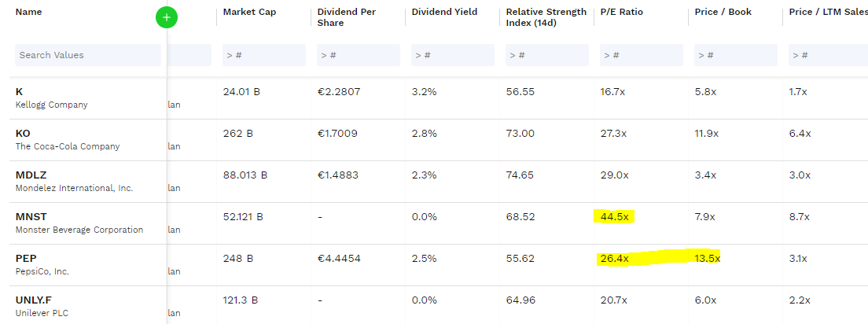The height and width of the screenshot is (324, 868).
Task: Click the green plus add-column button
Action: coord(167,17)
